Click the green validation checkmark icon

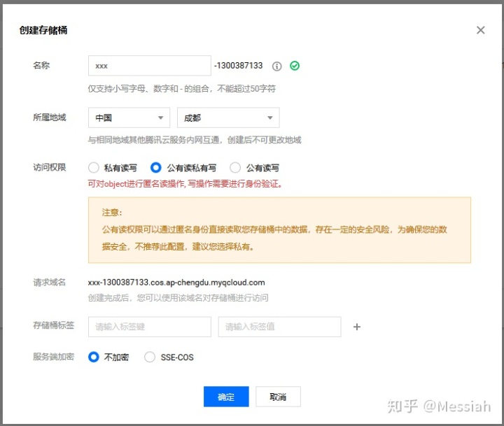tap(295, 66)
